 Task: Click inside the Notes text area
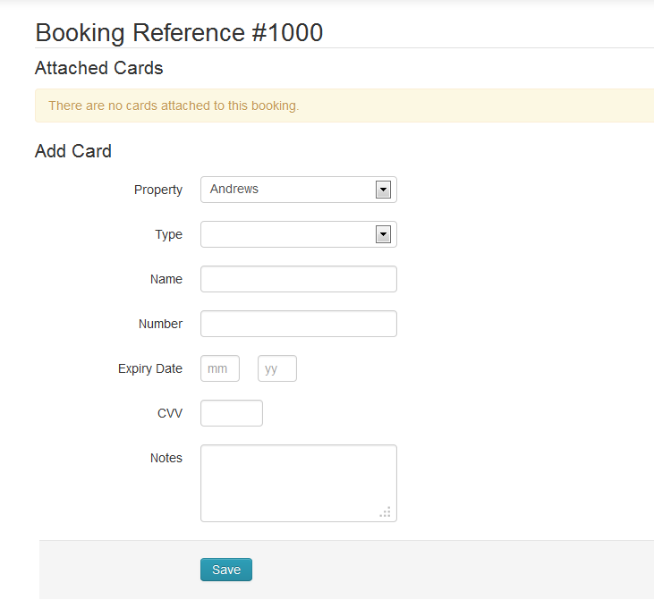pos(298,482)
